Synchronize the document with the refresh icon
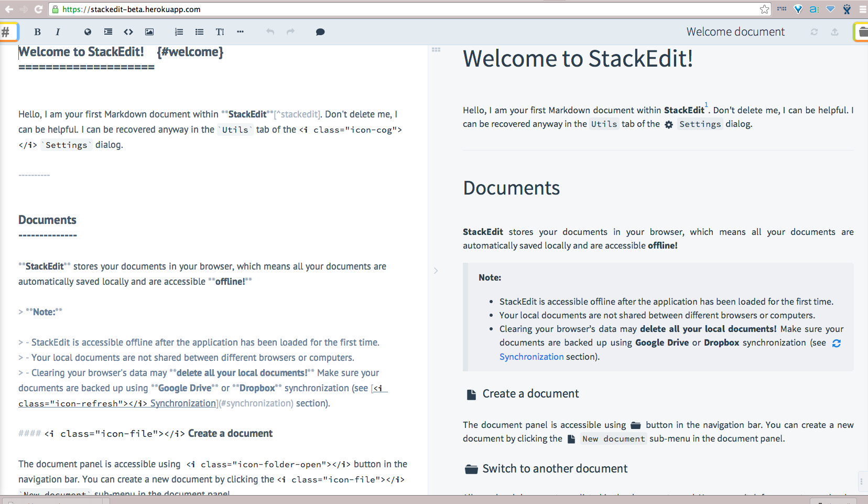 click(814, 32)
